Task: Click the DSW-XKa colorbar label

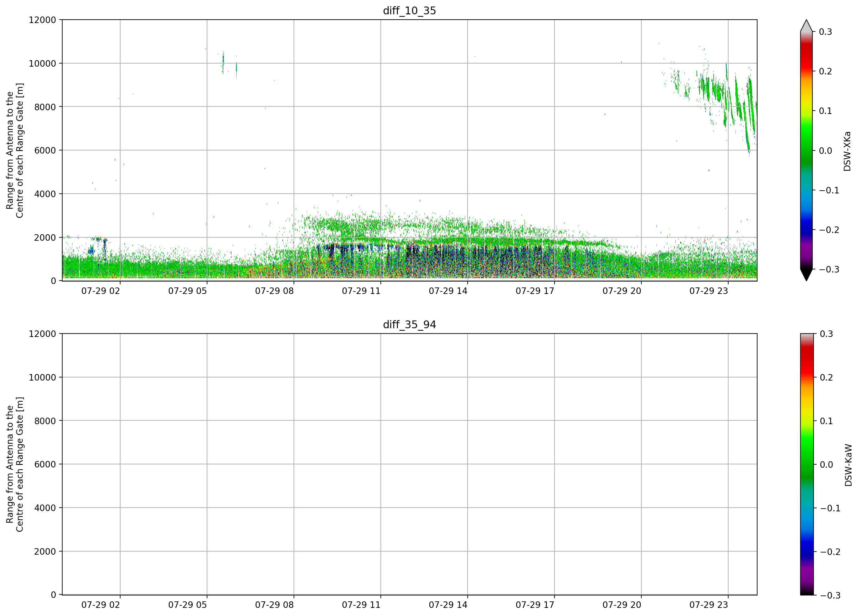Action: (847, 151)
